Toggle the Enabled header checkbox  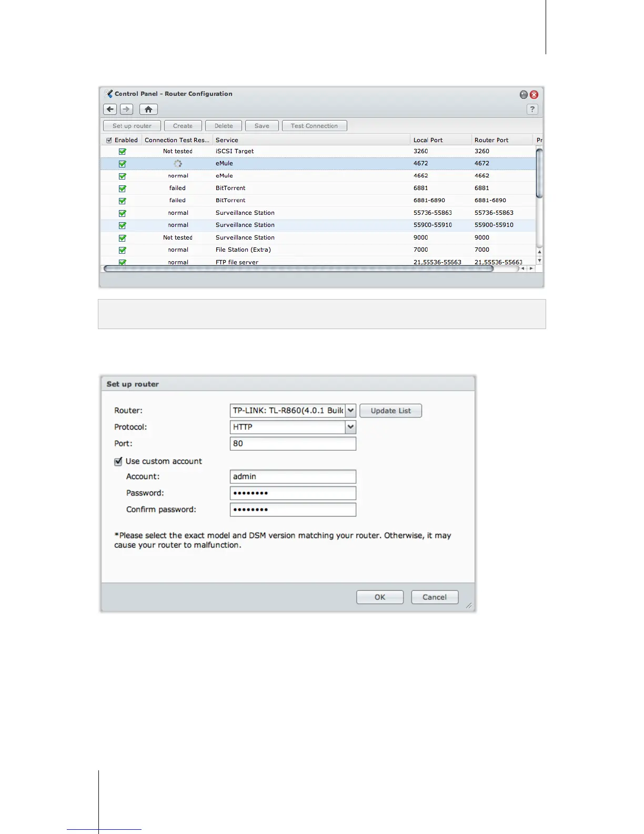(109, 140)
